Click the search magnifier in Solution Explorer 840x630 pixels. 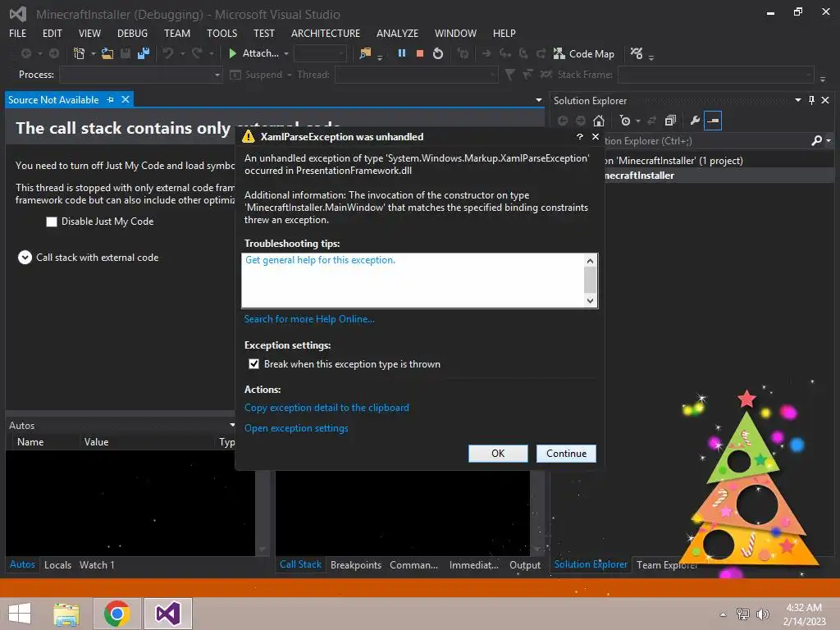[816, 140]
